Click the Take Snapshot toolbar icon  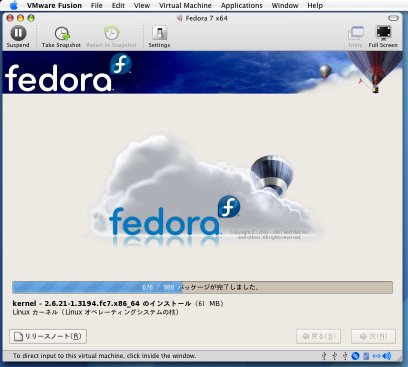point(62,33)
